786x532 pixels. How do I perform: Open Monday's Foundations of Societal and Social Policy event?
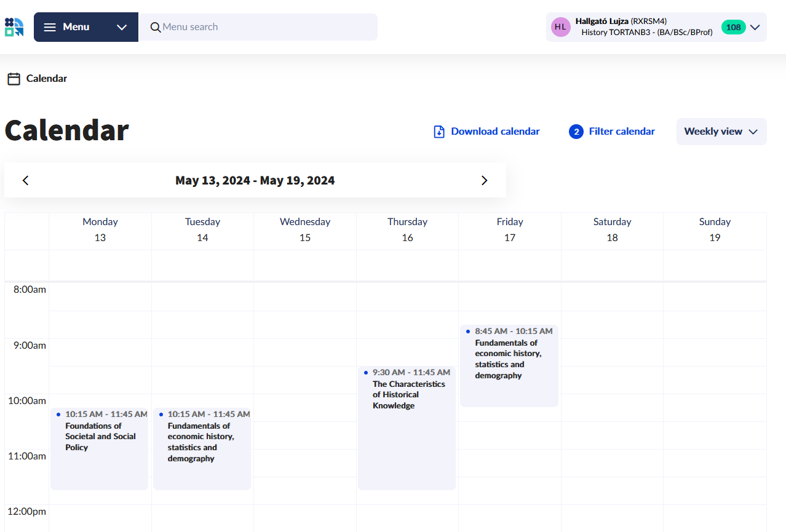[x=100, y=449]
